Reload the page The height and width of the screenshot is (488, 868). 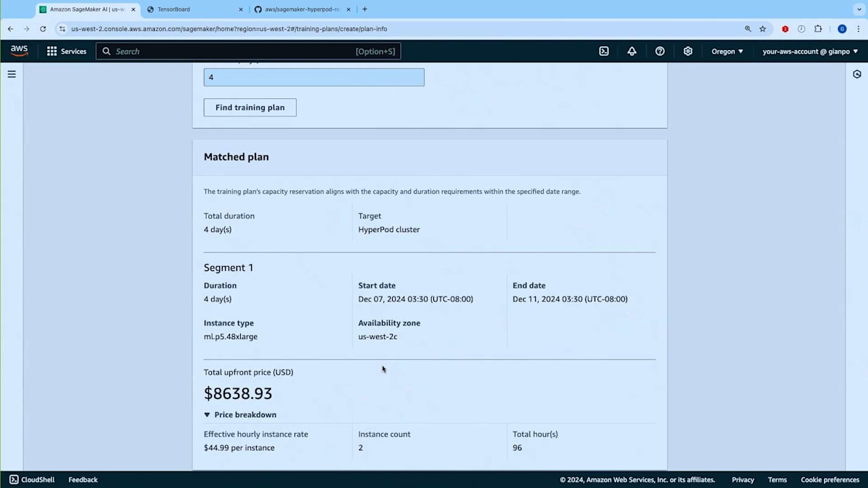pyautogui.click(x=43, y=29)
